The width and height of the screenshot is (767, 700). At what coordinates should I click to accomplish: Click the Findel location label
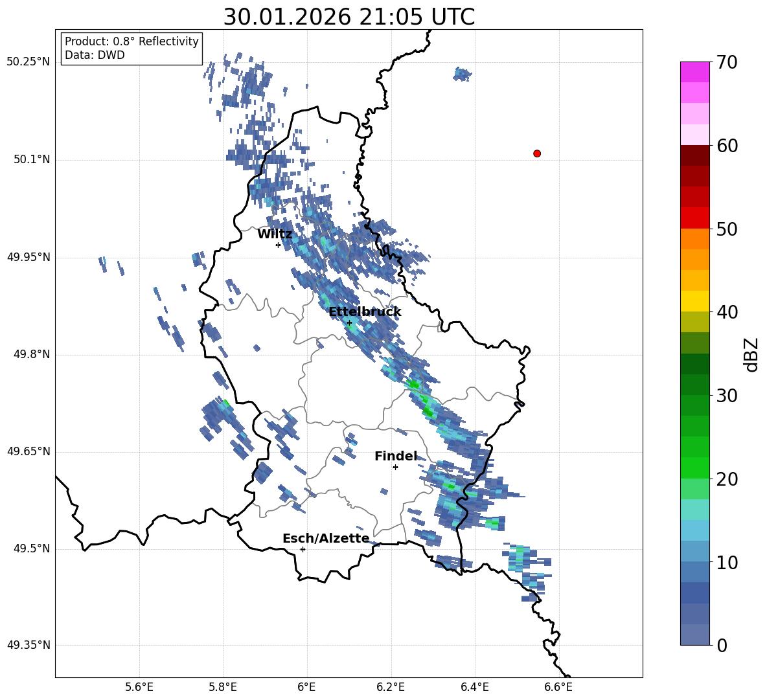(396, 456)
